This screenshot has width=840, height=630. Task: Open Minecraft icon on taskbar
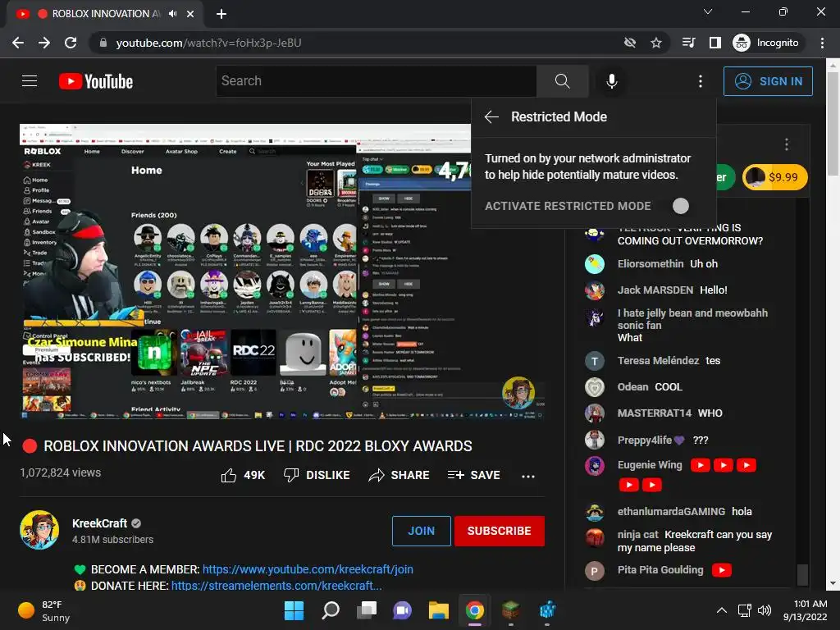click(x=511, y=610)
